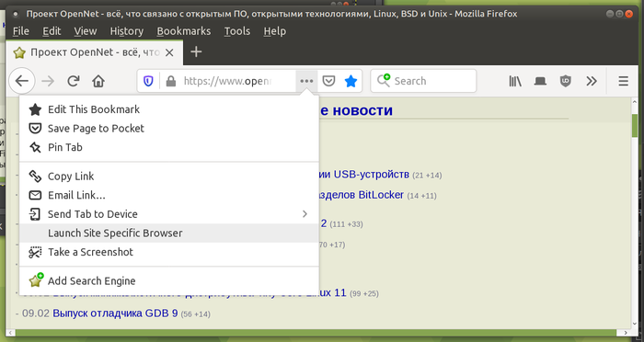Open the hamburger application menu
The height and width of the screenshot is (342, 644).
point(623,81)
